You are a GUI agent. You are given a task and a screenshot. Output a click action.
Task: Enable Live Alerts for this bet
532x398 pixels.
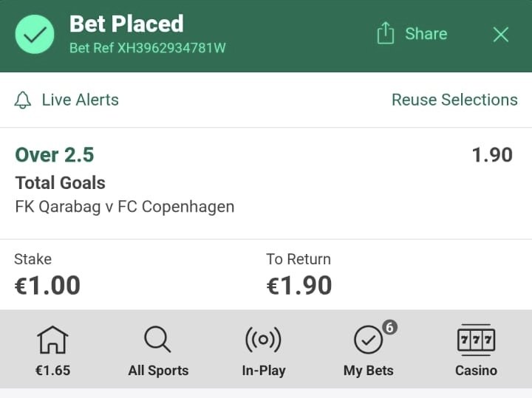[80, 100]
